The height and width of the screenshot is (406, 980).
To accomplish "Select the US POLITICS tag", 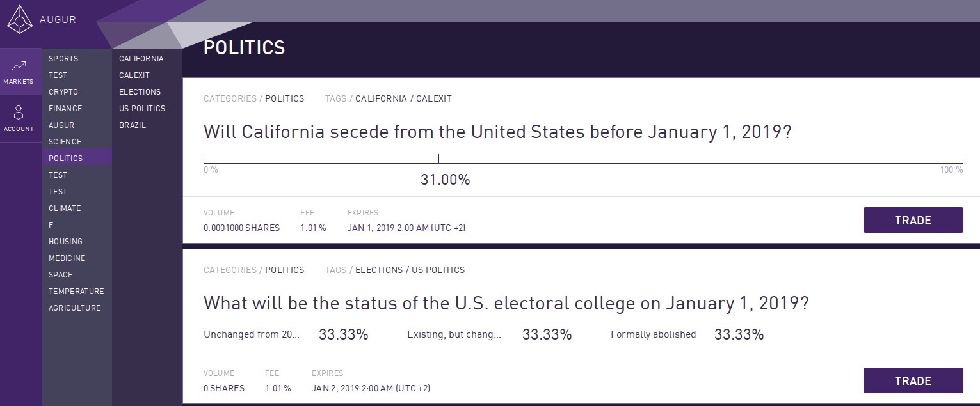I will 141,108.
